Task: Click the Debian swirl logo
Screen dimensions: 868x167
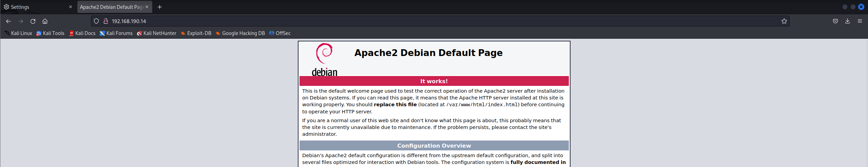Action: tap(325, 59)
